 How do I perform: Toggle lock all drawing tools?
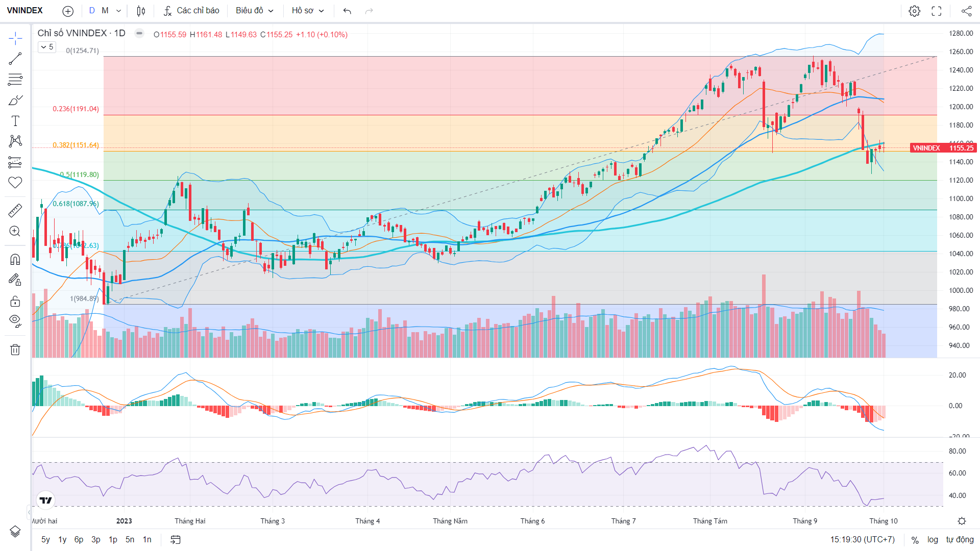click(15, 301)
